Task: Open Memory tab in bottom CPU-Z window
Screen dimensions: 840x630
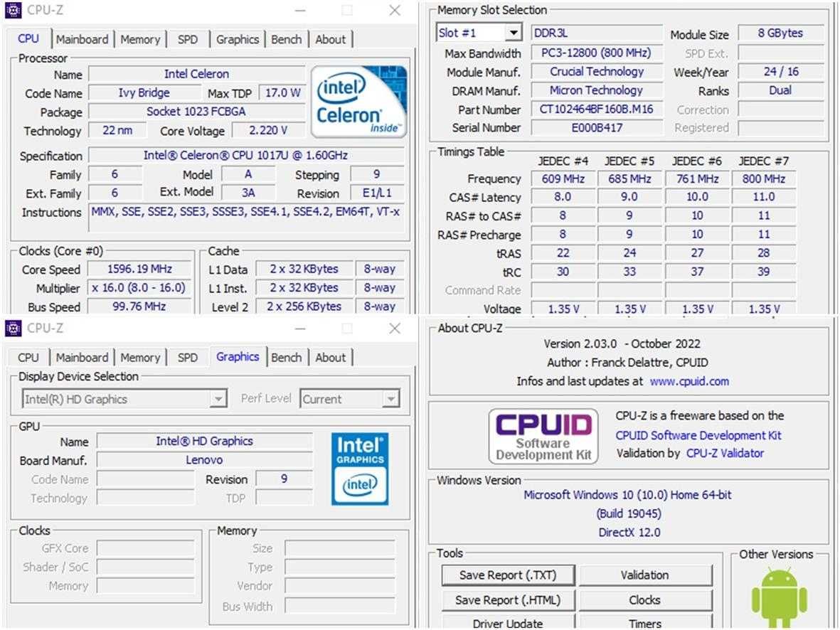Action: click(x=140, y=358)
